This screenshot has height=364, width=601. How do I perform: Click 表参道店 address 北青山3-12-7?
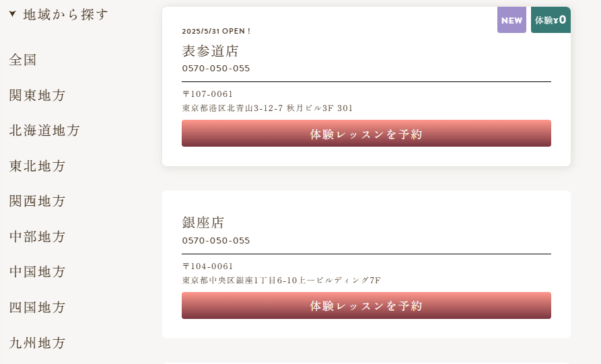click(x=267, y=108)
